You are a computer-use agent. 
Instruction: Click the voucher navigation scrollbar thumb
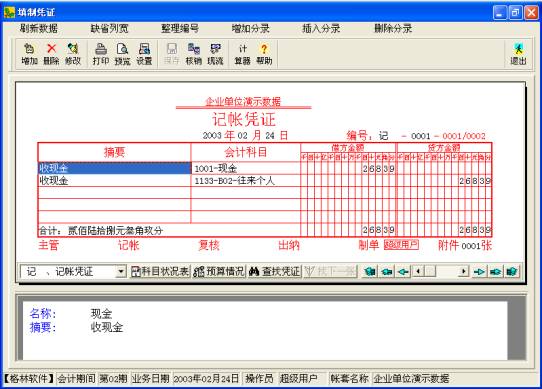[430, 271]
